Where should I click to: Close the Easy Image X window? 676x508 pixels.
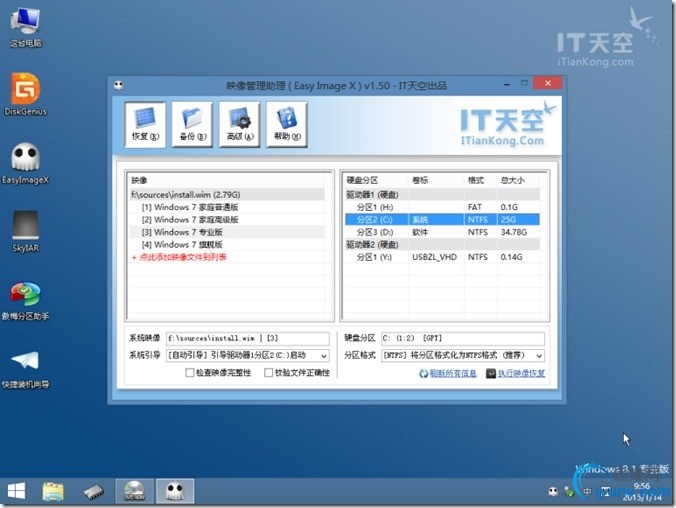[x=548, y=83]
